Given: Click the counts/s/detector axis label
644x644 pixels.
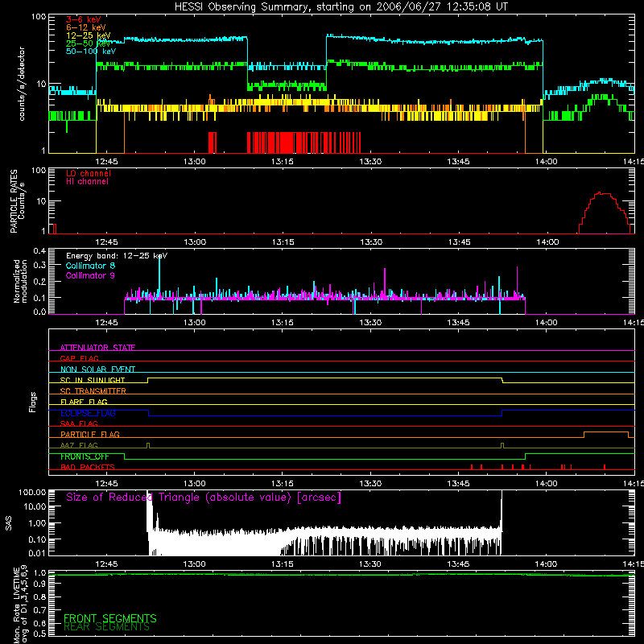Looking at the screenshot, I should 22,84.
